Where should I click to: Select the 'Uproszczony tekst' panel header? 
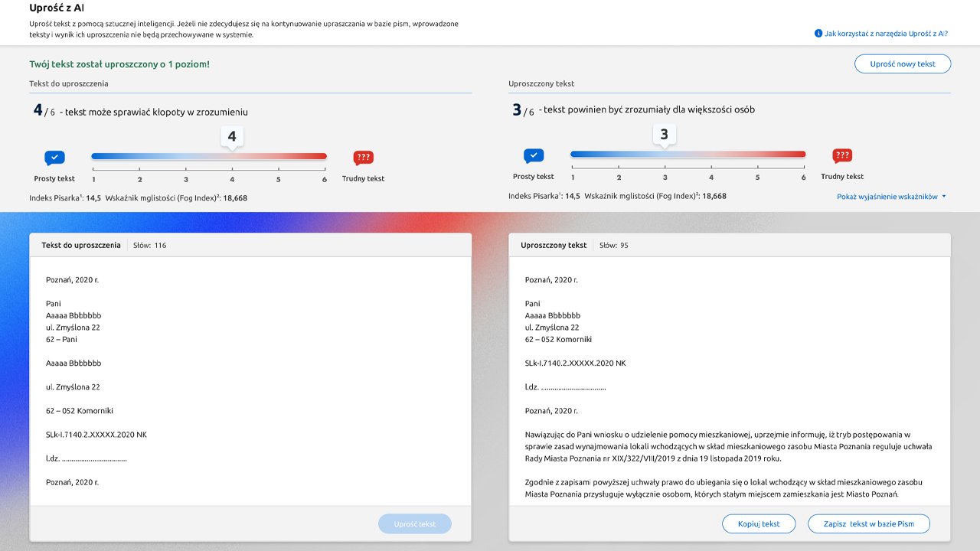554,246
